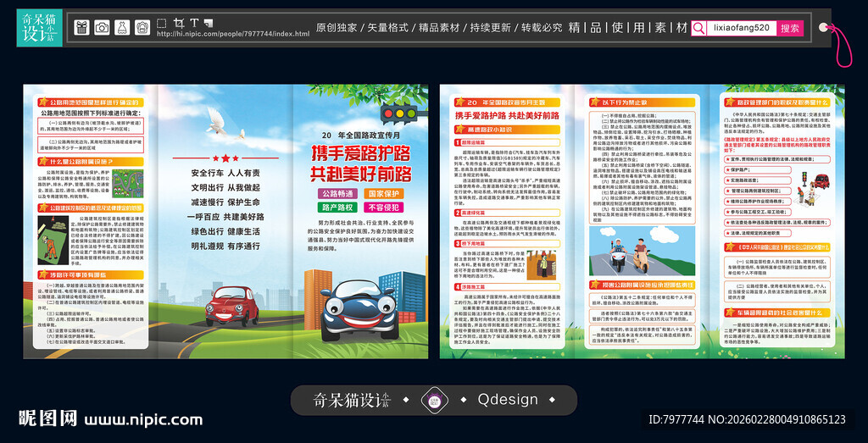Click the slogan line 减速慢行 保护生命
This screenshot has width=868, height=443.
pyautogui.click(x=225, y=202)
